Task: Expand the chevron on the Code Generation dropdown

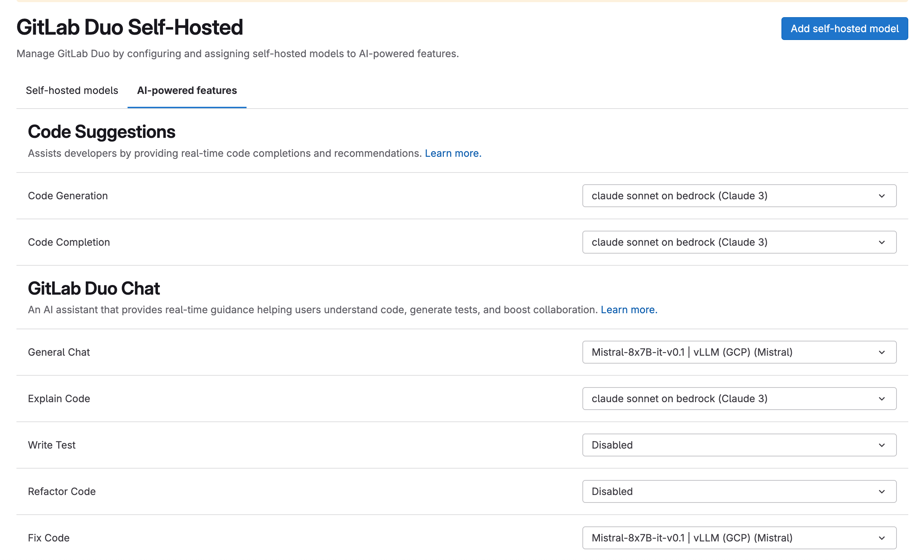Action: tap(882, 196)
